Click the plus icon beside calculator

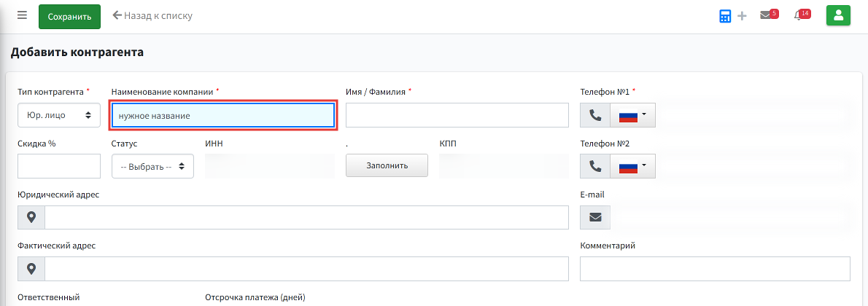point(742,16)
